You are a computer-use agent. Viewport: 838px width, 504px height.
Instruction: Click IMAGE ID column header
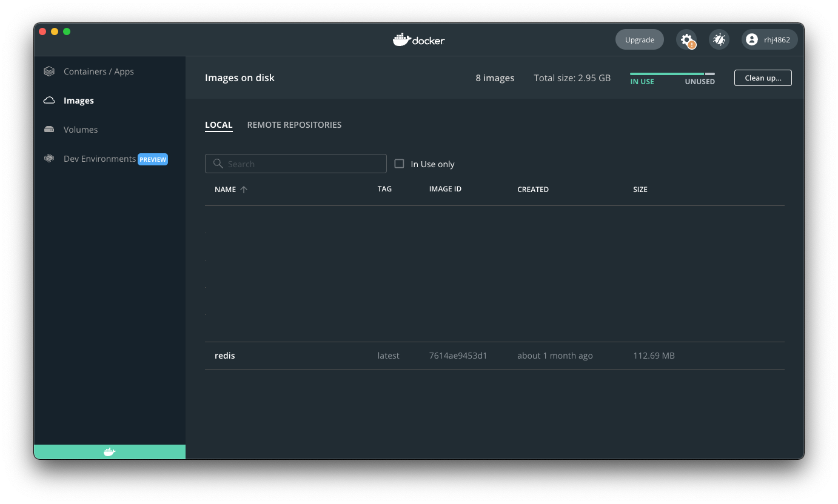(x=445, y=189)
